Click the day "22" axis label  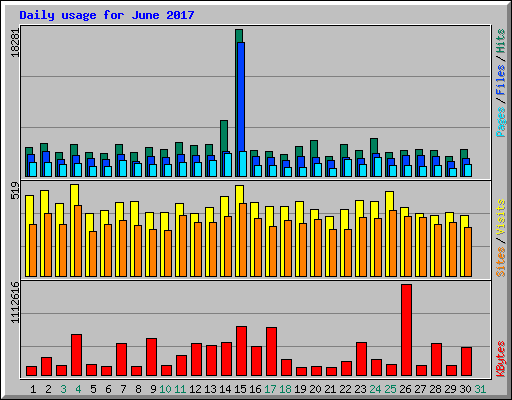tap(345, 389)
